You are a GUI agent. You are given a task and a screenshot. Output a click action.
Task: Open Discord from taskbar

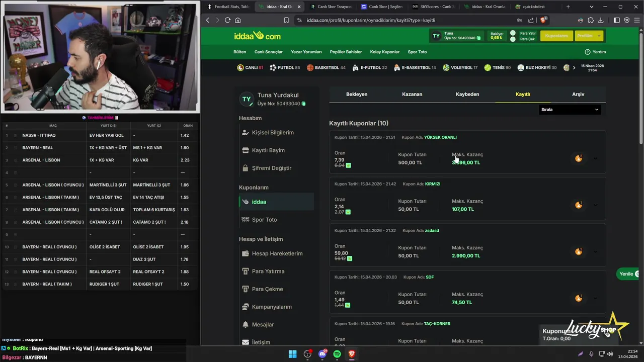pyautogui.click(x=323, y=354)
